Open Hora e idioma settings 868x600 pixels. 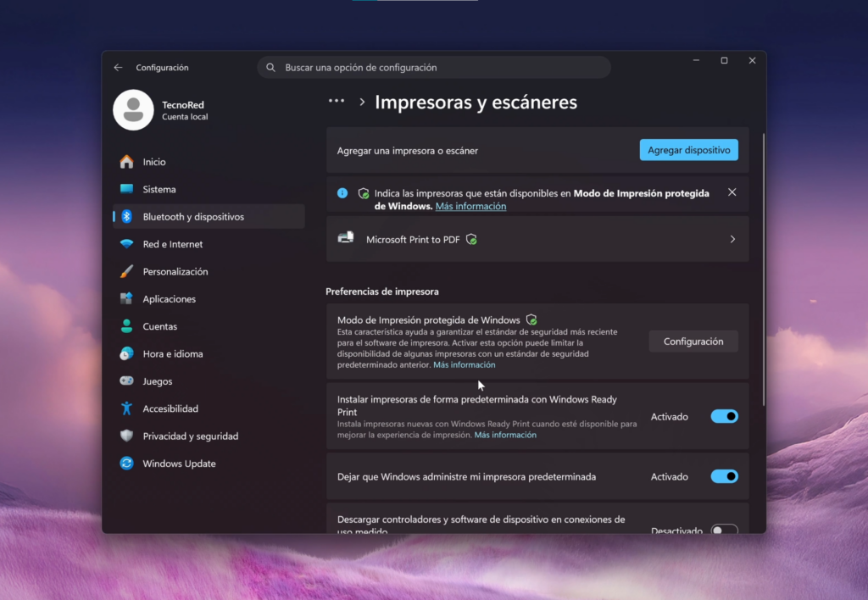pyautogui.click(x=209, y=353)
